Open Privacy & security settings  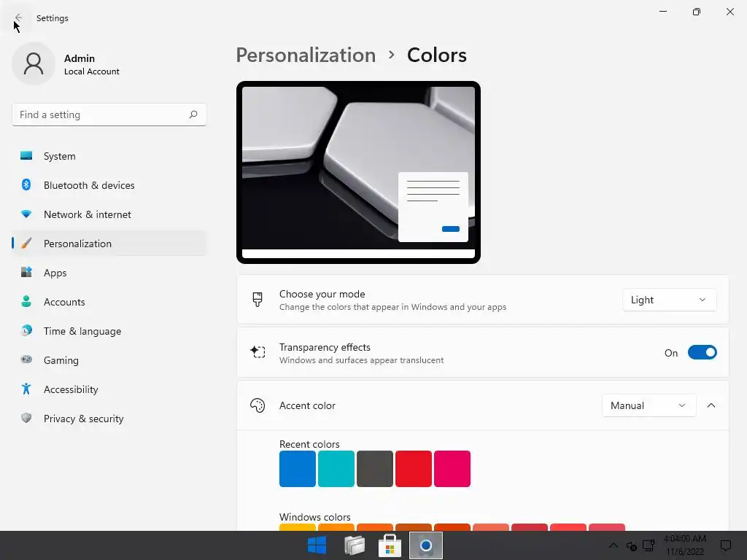[109, 419]
